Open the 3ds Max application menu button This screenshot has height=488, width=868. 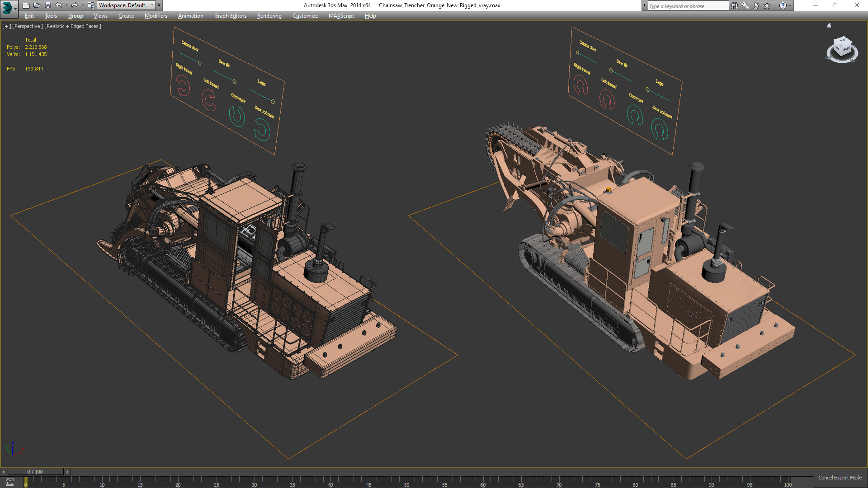coord(8,7)
